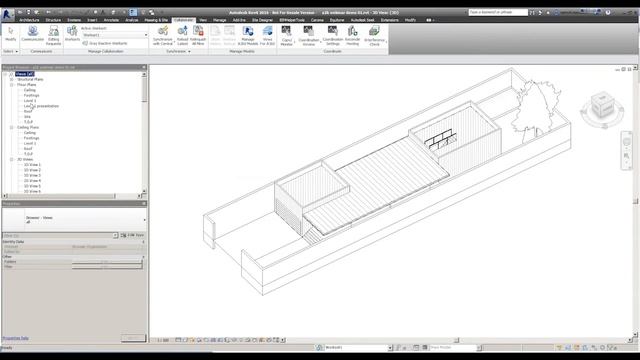
Task: Click the scale value in the view control bar
Action: [x=162, y=340]
